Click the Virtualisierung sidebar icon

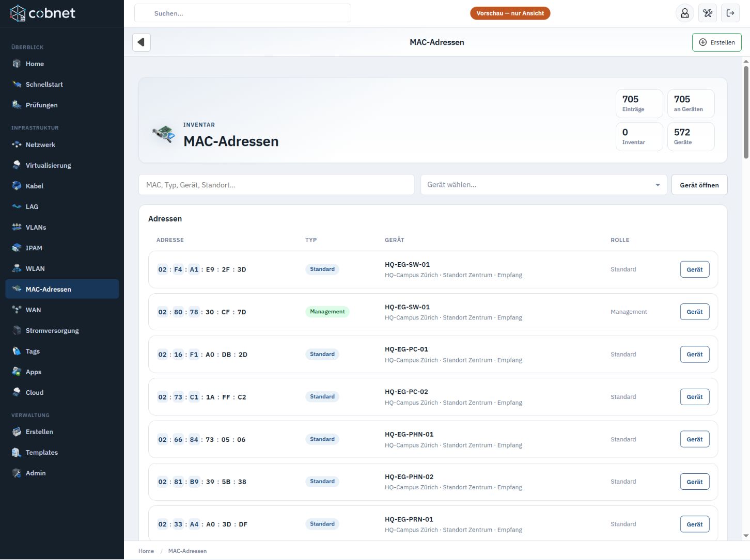[x=17, y=166]
